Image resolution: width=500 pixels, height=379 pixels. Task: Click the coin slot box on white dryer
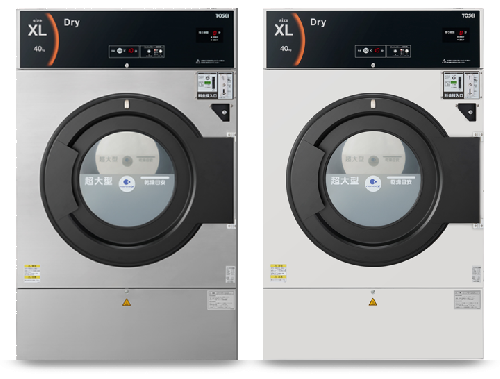461,85
